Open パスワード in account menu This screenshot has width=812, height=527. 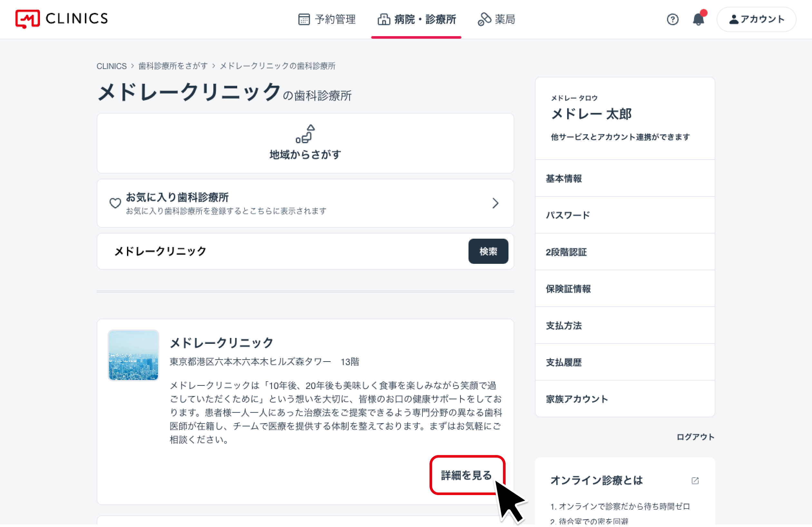pos(625,215)
